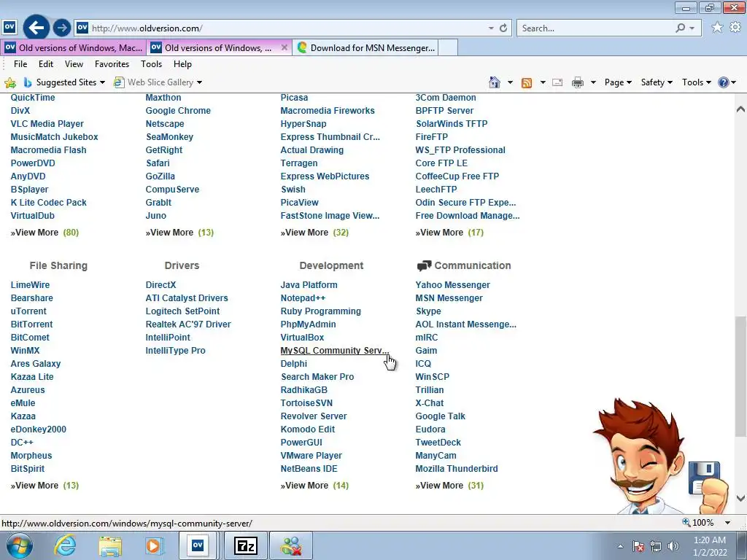Click the volume speaker tray icon
The width and height of the screenshot is (747, 560).
pos(673,546)
